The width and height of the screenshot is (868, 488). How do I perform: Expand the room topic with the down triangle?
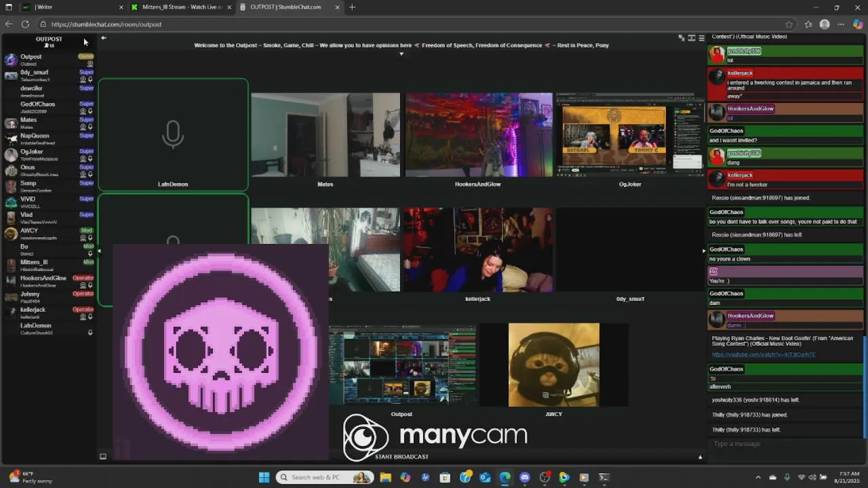[401, 54]
